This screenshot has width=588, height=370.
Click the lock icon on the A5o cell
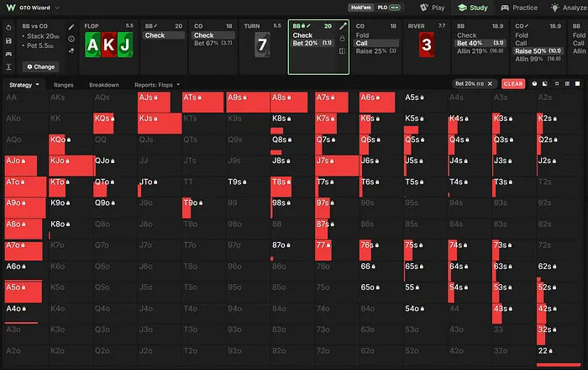(x=24, y=288)
